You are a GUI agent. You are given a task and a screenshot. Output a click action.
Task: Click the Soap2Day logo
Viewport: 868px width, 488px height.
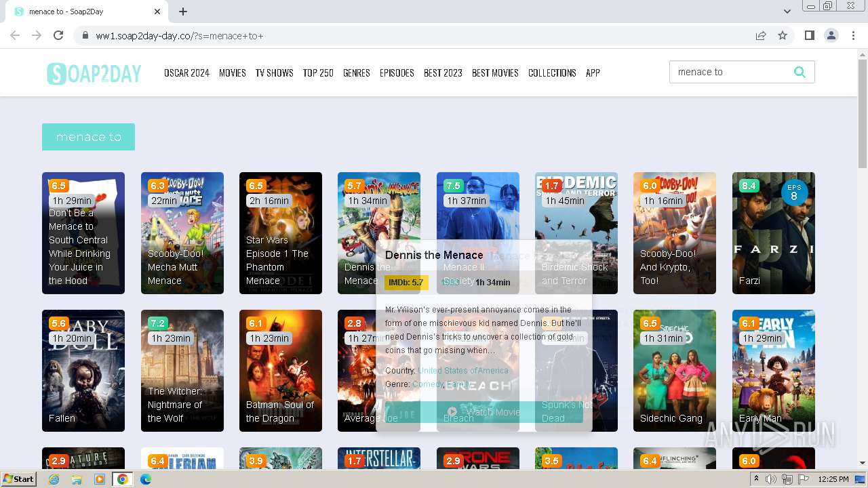[94, 73]
